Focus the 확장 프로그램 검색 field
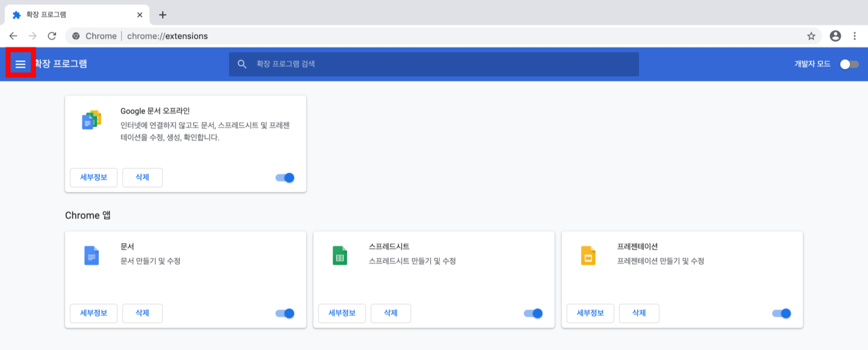The height and width of the screenshot is (350, 868). pos(434,64)
